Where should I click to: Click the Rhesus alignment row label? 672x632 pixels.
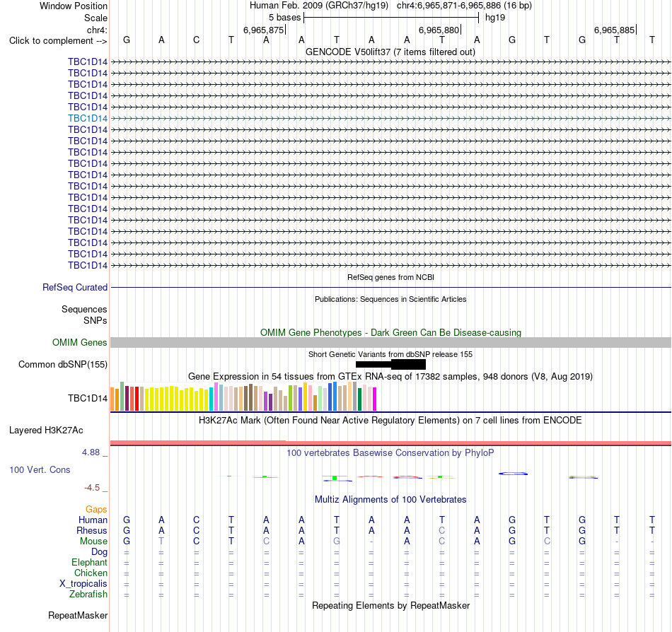(x=92, y=530)
